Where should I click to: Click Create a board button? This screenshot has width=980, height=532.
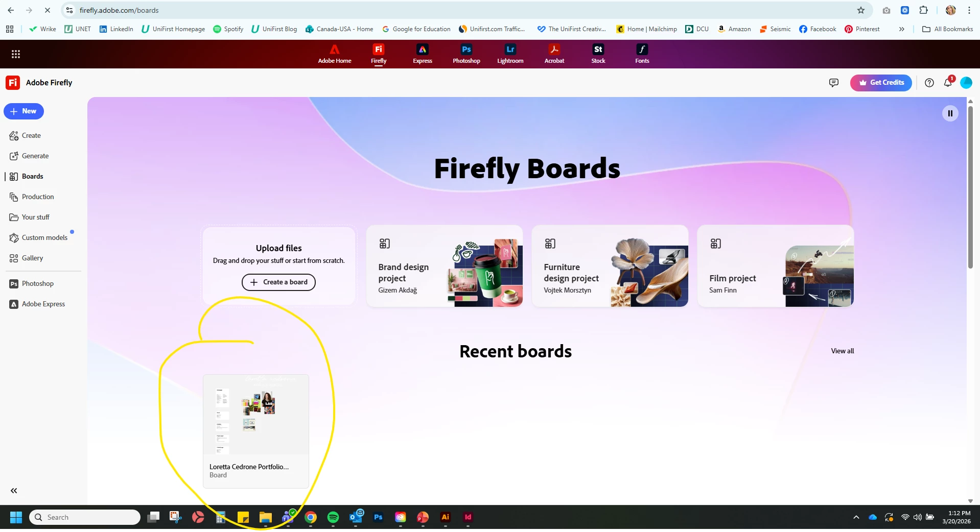point(278,282)
